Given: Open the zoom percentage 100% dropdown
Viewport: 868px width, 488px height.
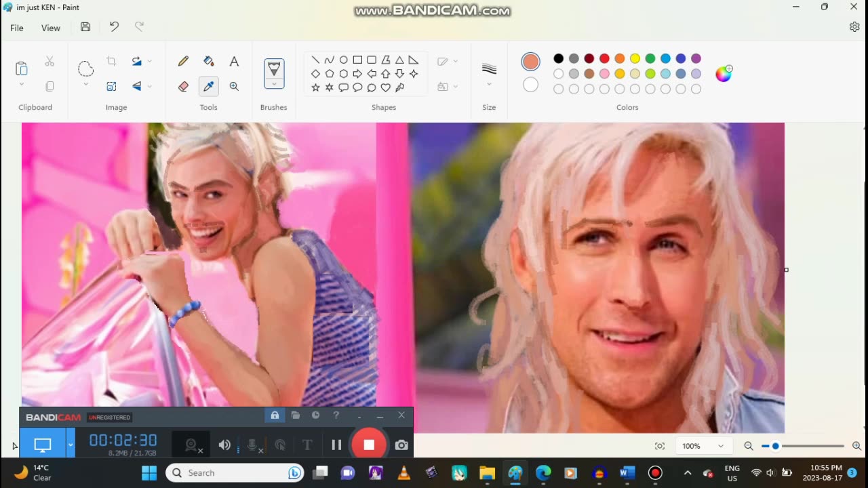Looking at the screenshot, I should pos(703,446).
